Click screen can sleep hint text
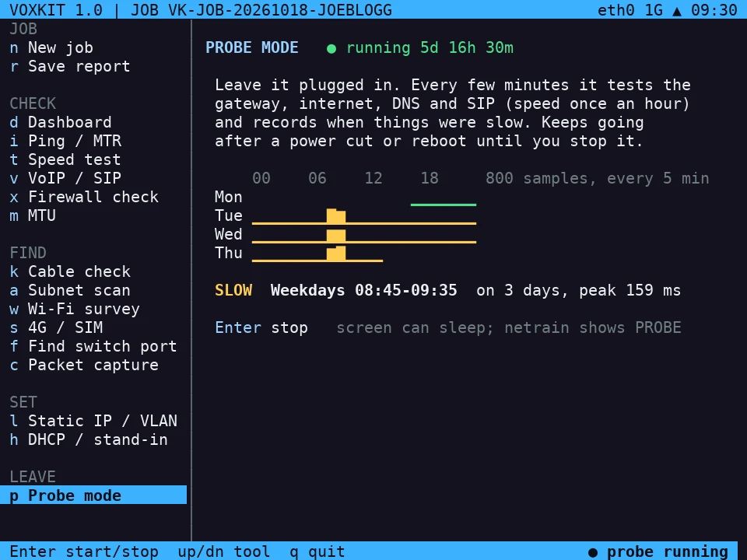 415,327
